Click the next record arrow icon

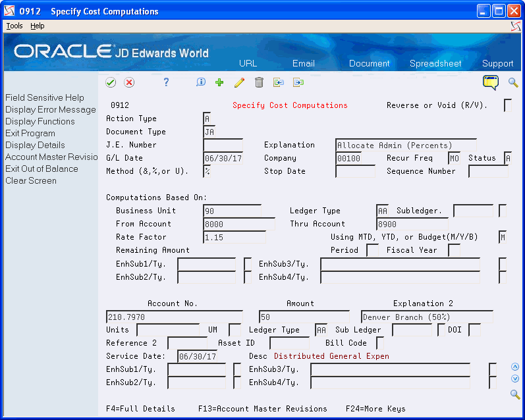(x=298, y=82)
